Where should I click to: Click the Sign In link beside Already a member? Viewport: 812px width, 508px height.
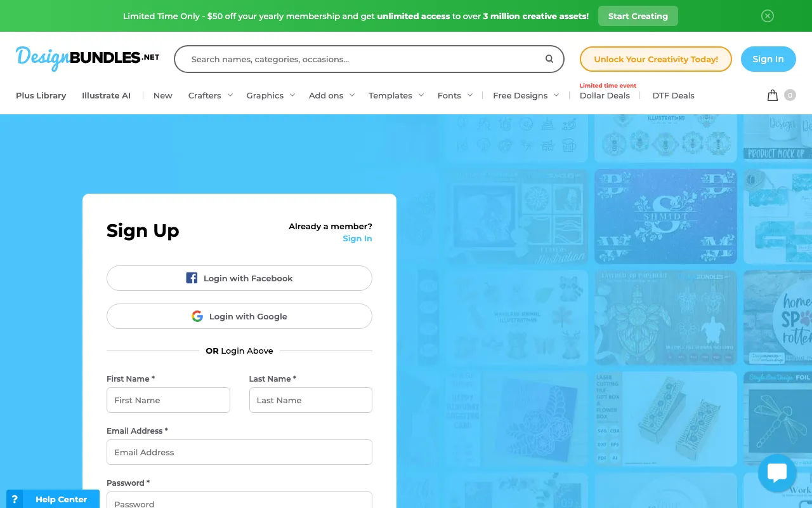coord(357,238)
